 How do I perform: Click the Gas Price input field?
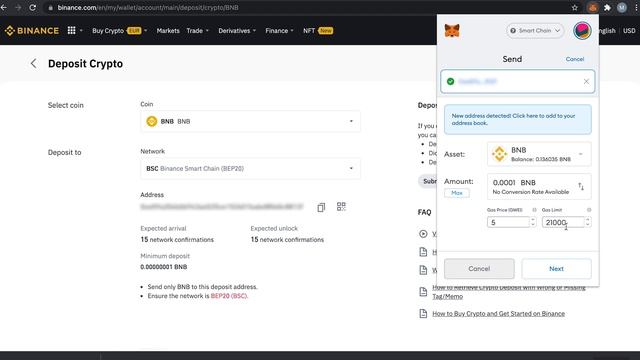click(508, 222)
